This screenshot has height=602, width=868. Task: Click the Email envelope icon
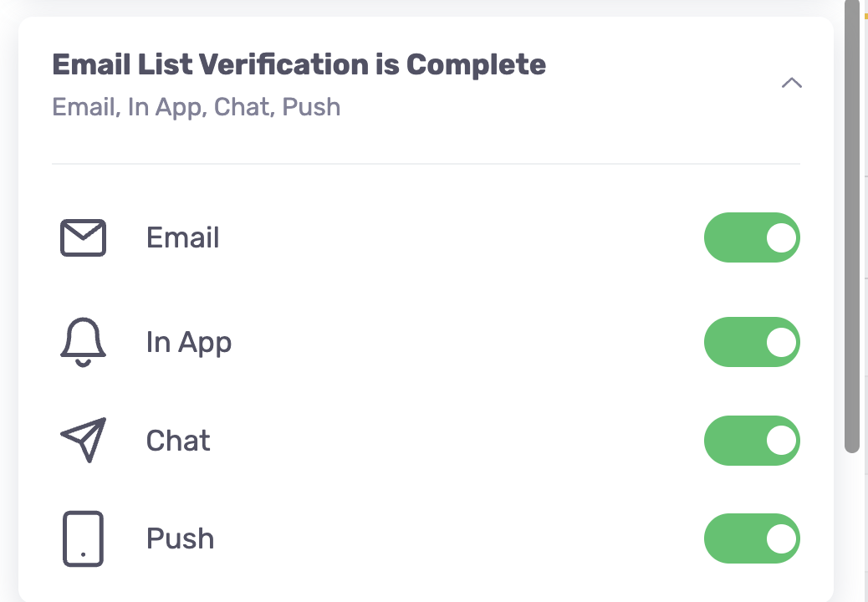point(83,238)
